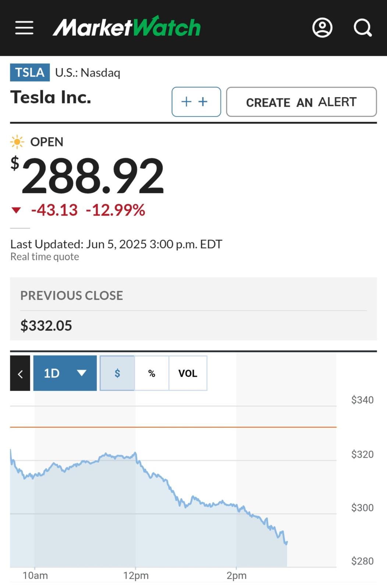Click the 12pm marker on chart axis
387x588 pixels.
(x=136, y=576)
